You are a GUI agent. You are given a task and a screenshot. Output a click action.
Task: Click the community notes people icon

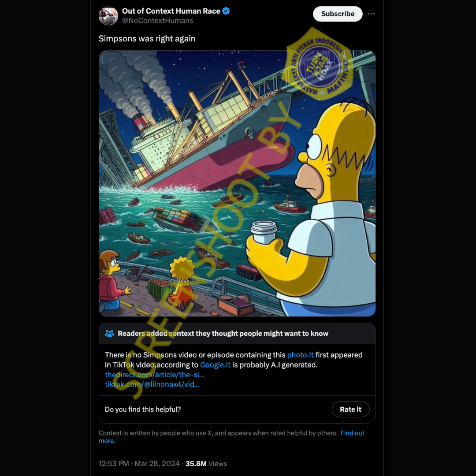click(109, 333)
